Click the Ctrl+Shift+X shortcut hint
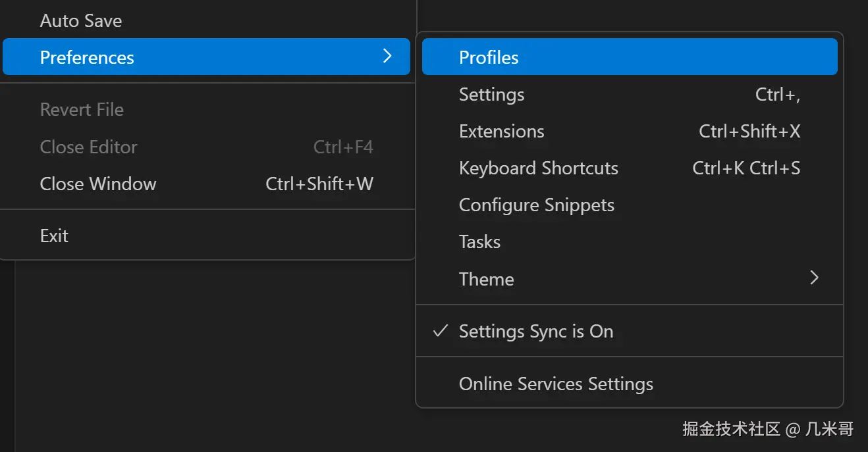 749,132
